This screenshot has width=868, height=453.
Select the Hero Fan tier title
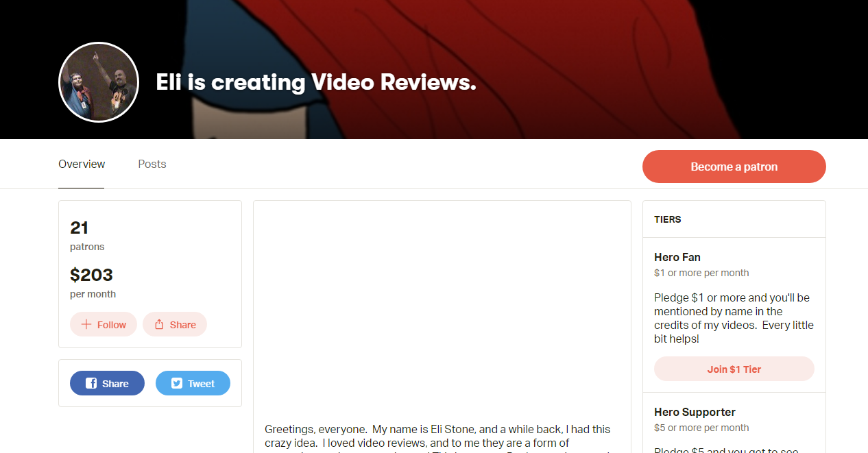(677, 258)
